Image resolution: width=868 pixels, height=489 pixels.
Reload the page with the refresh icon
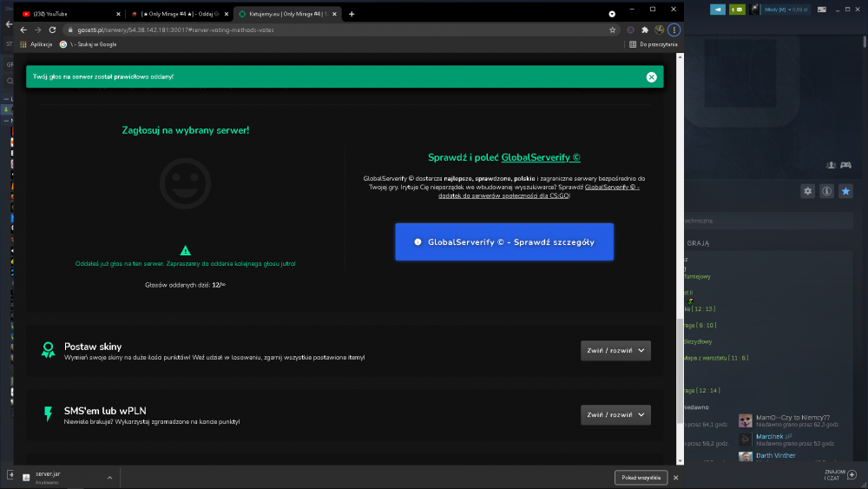pos(53,30)
